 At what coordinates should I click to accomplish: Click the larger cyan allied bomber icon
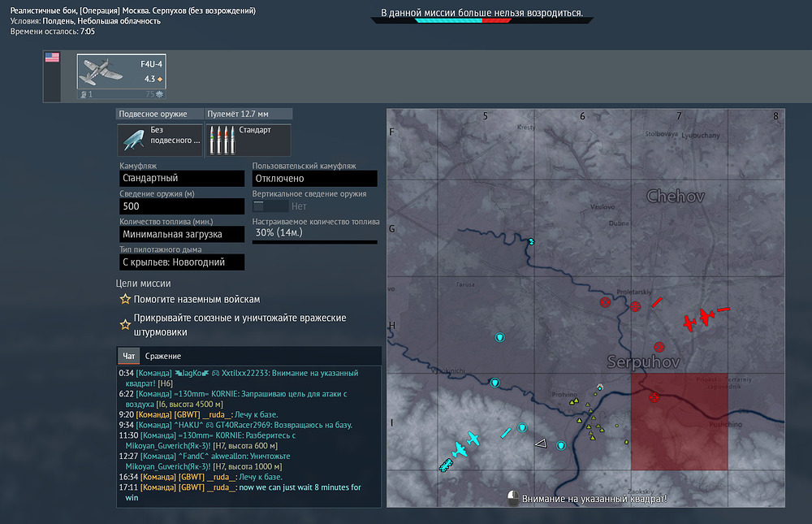pos(460,449)
